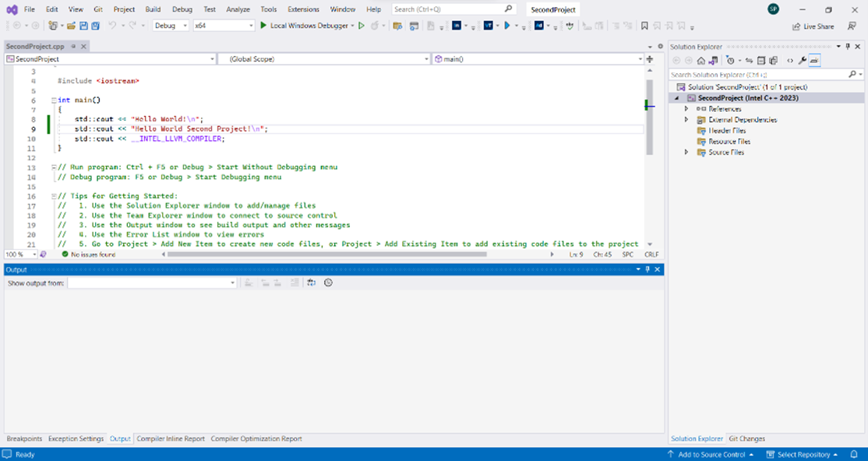Open the Show output from dropdown
The image size is (868, 461).
(152, 283)
